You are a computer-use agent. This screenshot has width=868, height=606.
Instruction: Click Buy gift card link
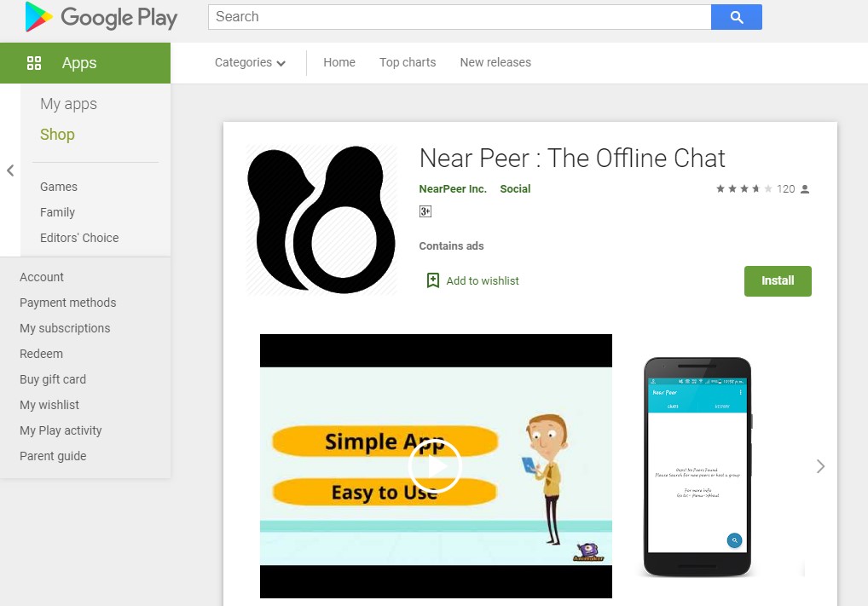tap(53, 379)
